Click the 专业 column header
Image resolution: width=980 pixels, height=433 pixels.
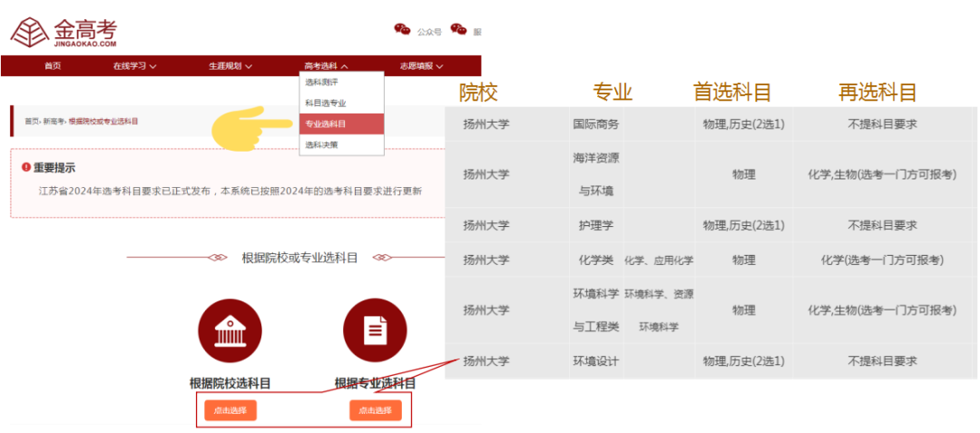pos(612,93)
